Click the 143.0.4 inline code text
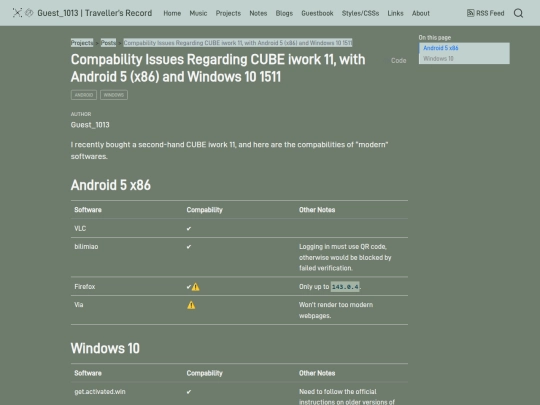Image resolution: width=540 pixels, height=405 pixels. click(x=345, y=287)
